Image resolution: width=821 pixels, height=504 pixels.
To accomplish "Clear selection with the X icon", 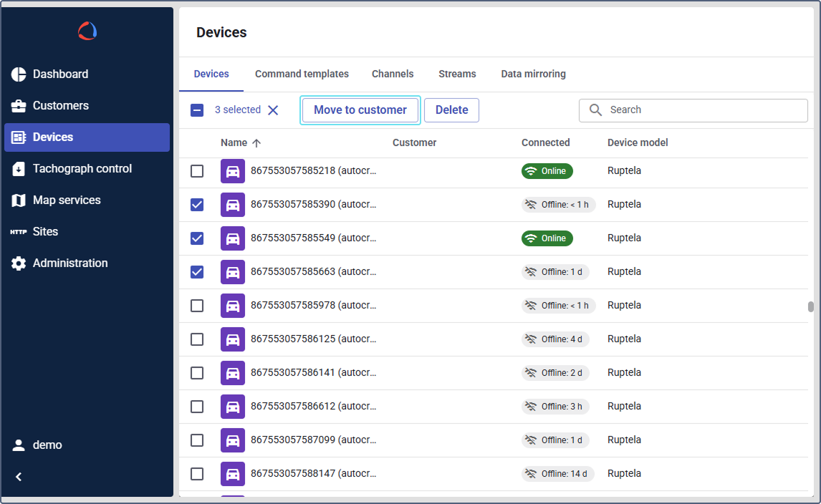I will coord(273,110).
